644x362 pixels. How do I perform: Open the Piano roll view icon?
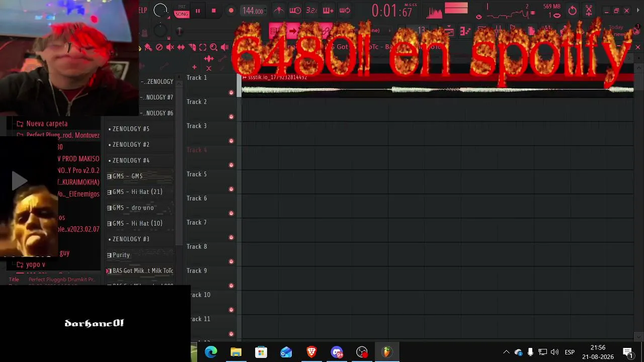pos(465,32)
